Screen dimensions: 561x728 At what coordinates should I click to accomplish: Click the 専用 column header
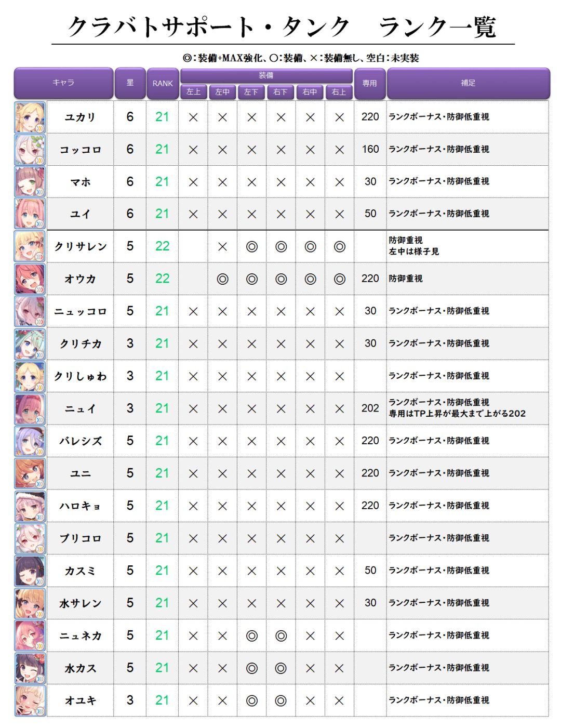370,83
